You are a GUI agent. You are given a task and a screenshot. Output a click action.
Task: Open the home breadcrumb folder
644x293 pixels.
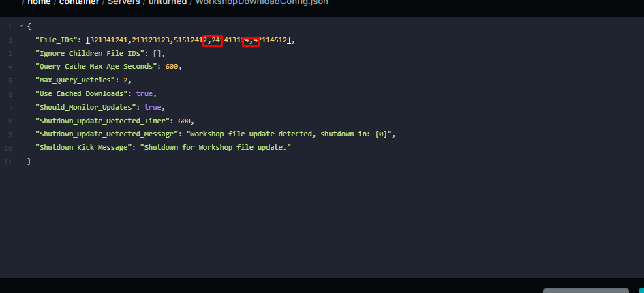tap(38, 2)
